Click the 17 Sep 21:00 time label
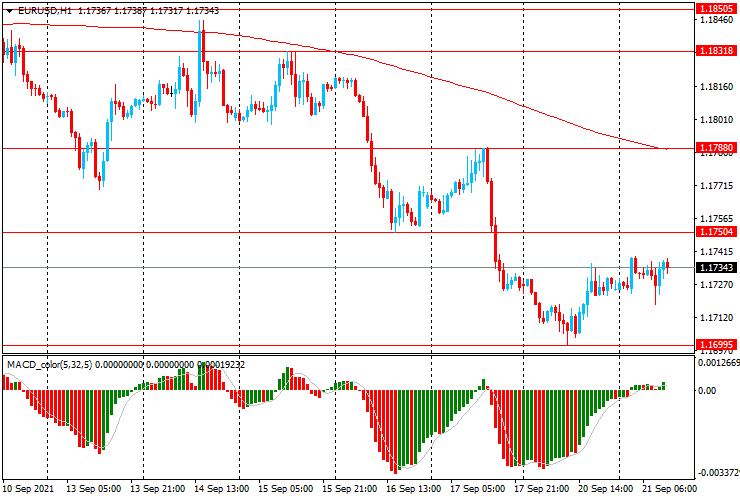 coord(541,489)
